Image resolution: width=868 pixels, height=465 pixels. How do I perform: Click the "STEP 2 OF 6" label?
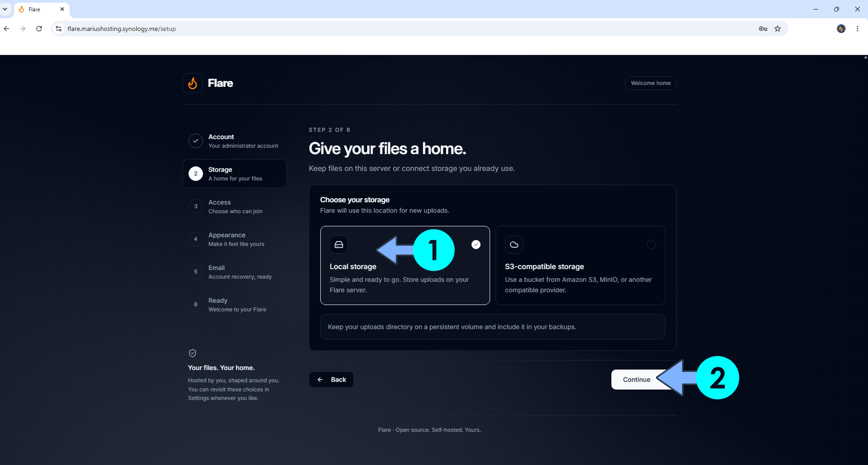coord(330,130)
